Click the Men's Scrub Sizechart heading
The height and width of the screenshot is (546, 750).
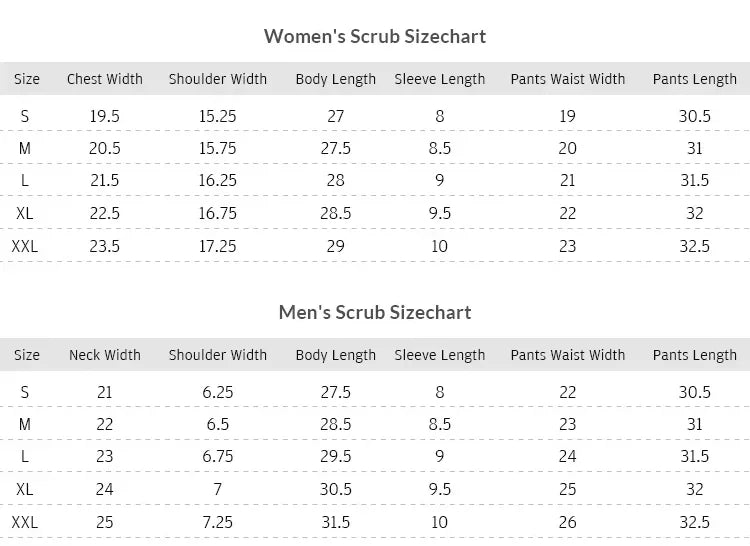coord(375,312)
